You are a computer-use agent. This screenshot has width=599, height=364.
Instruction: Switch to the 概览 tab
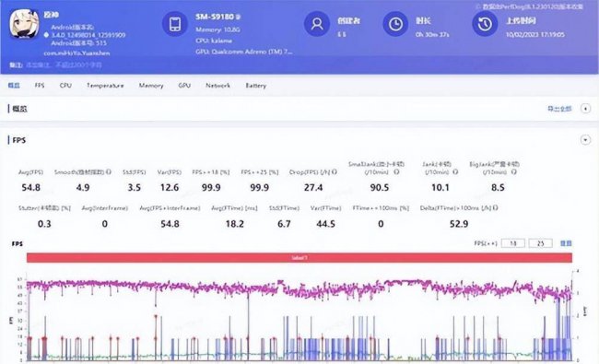pos(14,85)
